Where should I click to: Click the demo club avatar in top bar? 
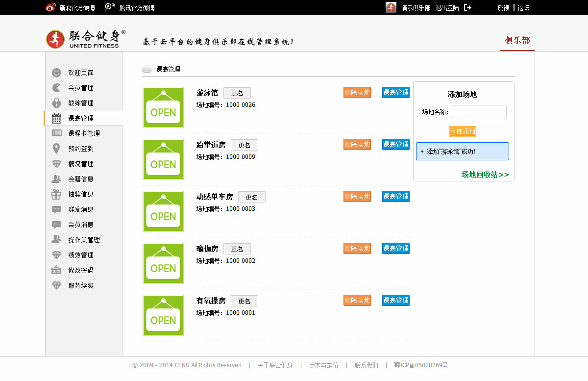[x=391, y=7]
